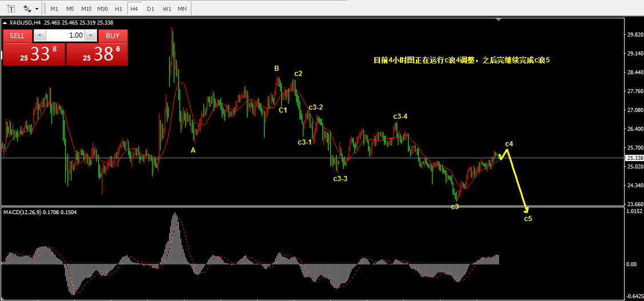Click the SELL button

coord(17,36)
